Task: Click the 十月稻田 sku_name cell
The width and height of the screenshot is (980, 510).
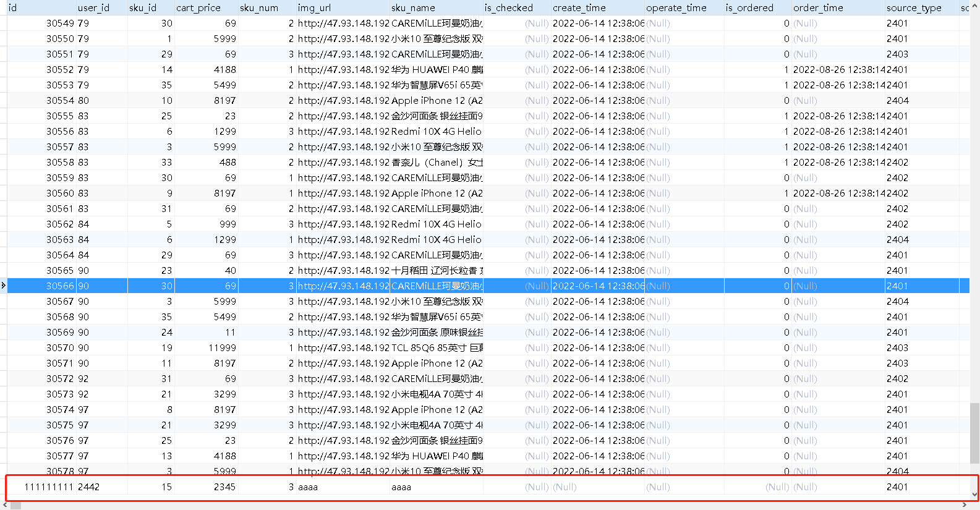Action: [x=437, y=270]
